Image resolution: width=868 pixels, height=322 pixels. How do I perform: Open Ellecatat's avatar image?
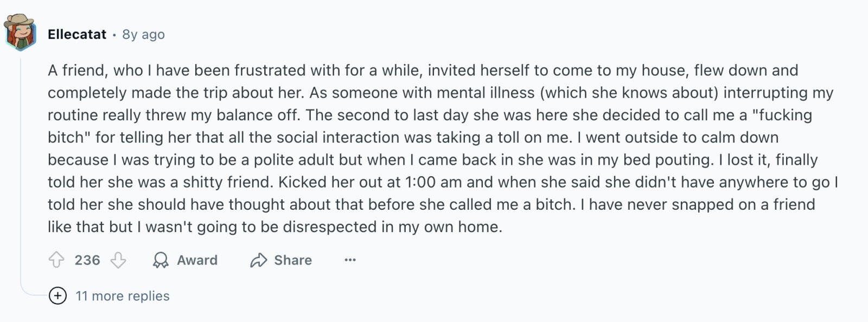pos(20,33)
